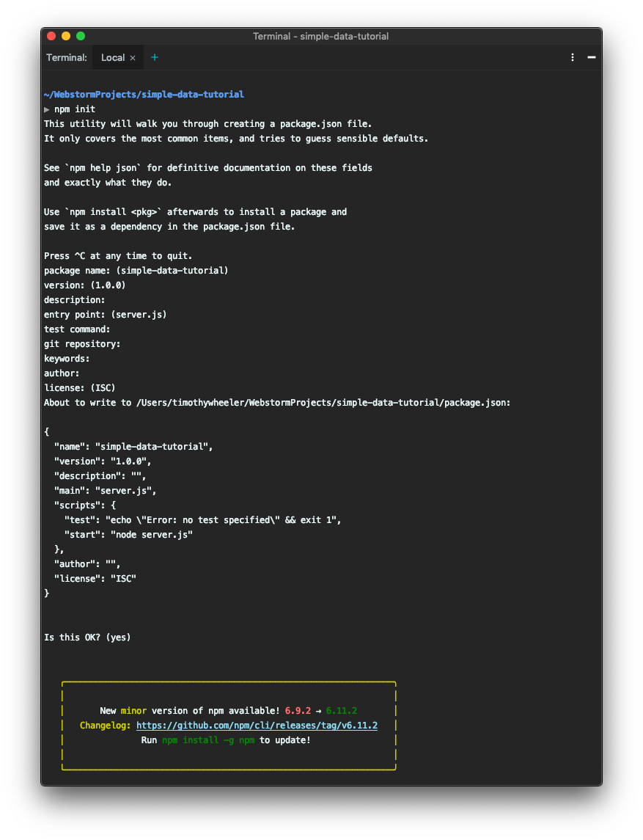This screenshot has width=643, height=840.
Task: Click the green fullscreen window button
Action: click(81, 36)
